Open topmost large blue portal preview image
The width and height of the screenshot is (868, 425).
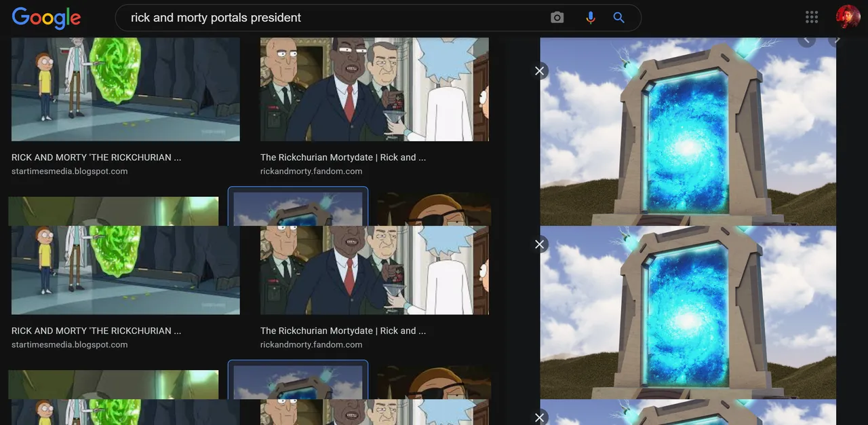pos(688,132)
